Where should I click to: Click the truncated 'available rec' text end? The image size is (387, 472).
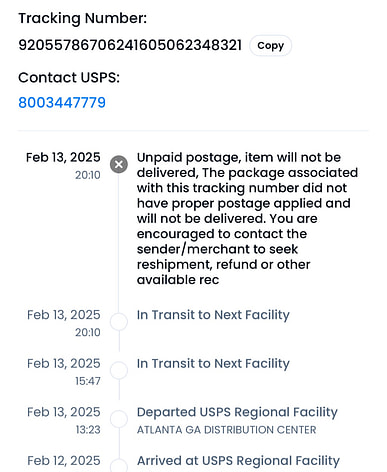pos(178,280)
